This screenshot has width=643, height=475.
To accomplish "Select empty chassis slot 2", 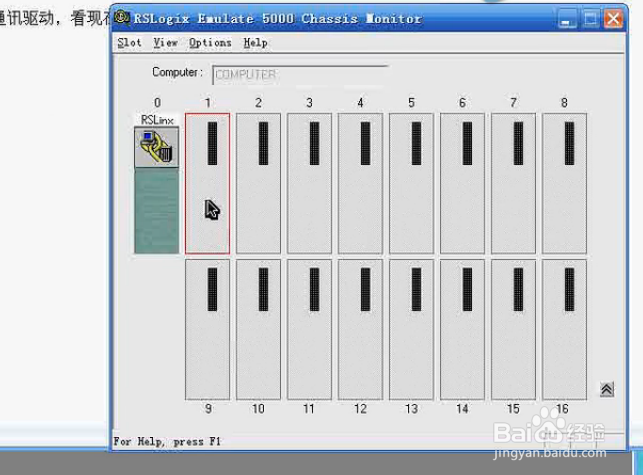I will click(x=258, y=183).
